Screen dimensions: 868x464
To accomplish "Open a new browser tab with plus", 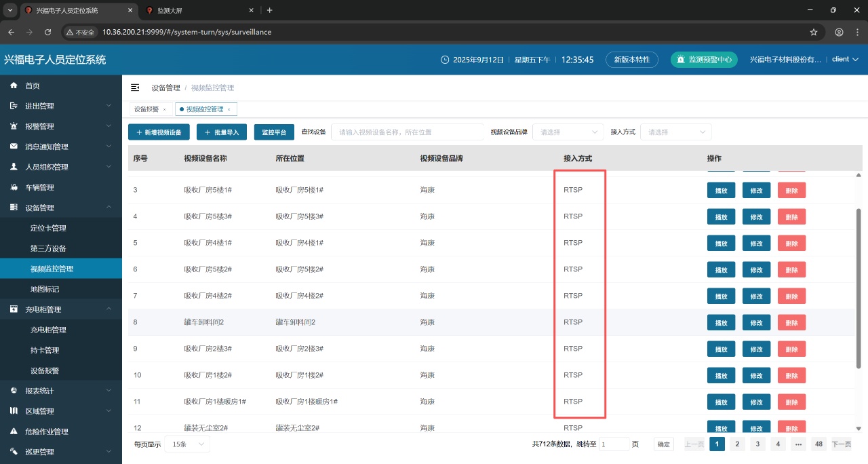I will (269, 10).
